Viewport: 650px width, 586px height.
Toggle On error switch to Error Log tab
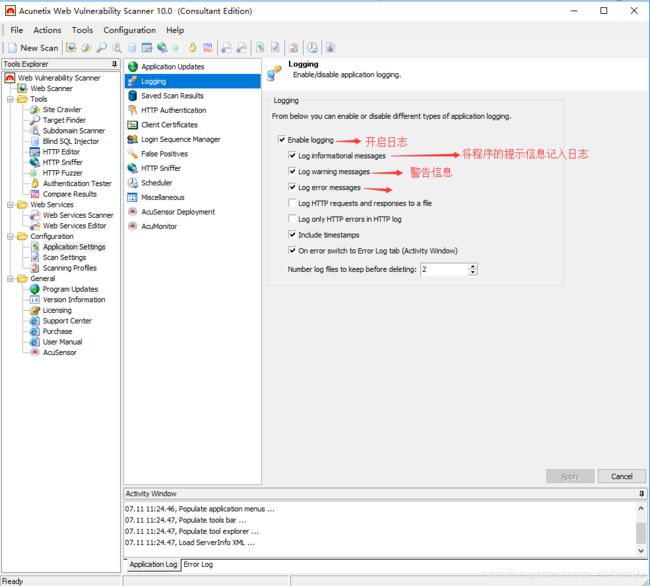pos(292,250)
